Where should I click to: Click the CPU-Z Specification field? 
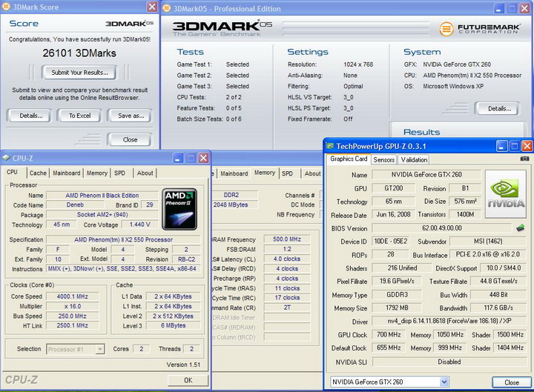[123, 239]
